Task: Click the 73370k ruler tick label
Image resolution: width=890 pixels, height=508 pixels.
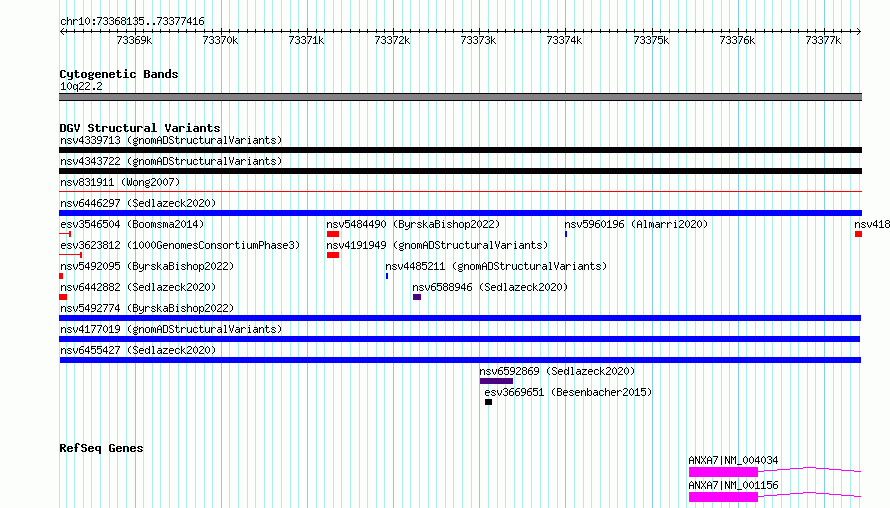Action: point(220,40)
